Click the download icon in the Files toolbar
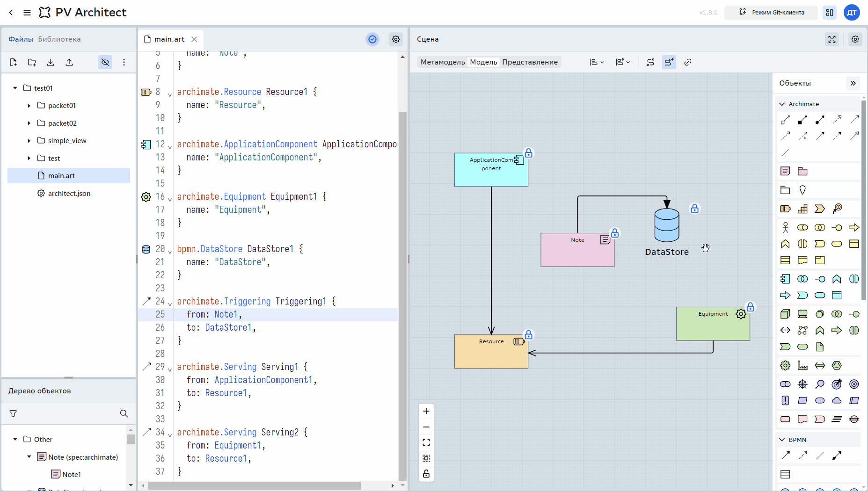The image size is (868, 492). [51, 62]
